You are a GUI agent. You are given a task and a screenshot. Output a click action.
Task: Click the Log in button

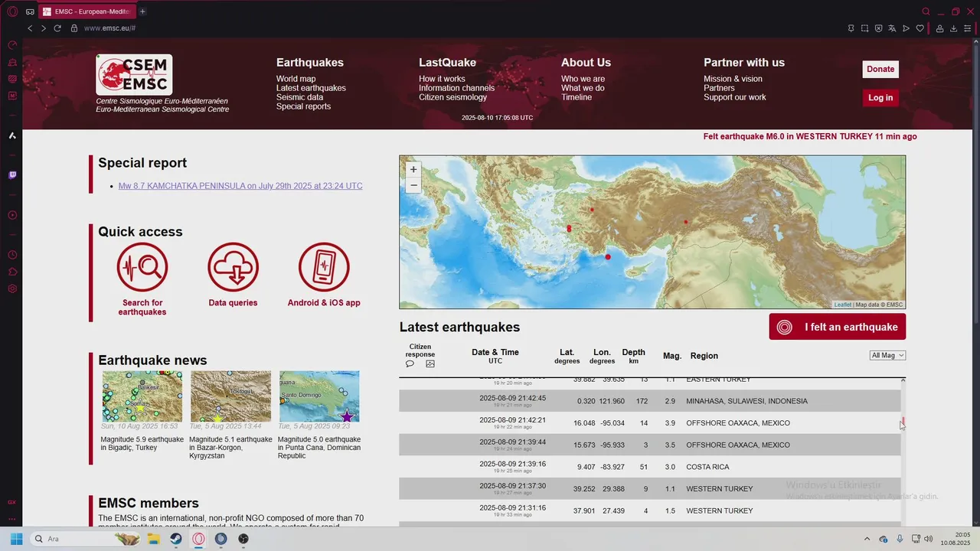click(880, 97)
